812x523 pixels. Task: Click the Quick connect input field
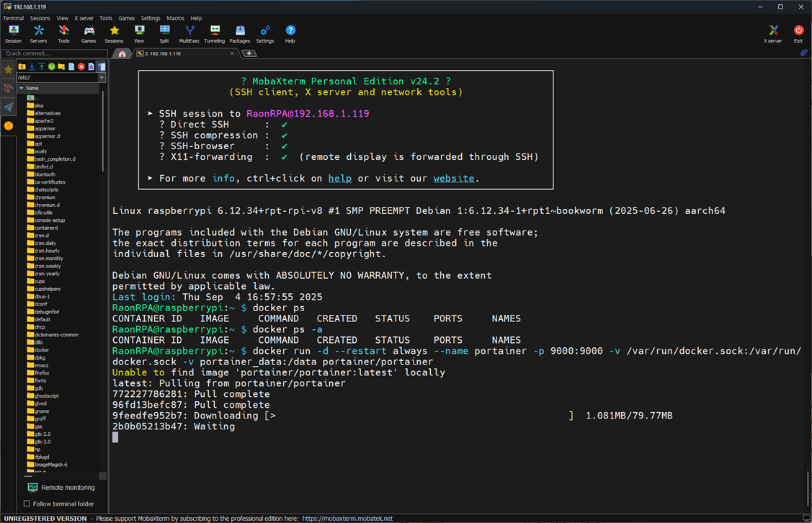pos(54,53)
